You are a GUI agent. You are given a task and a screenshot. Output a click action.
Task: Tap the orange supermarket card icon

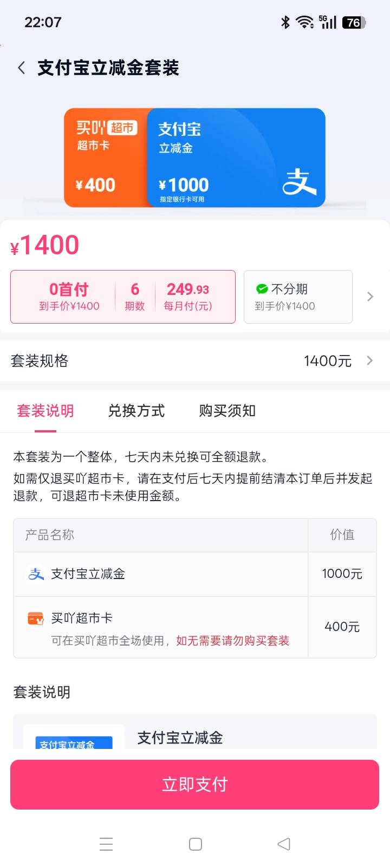pyautogui.click(x=36, y=618)
